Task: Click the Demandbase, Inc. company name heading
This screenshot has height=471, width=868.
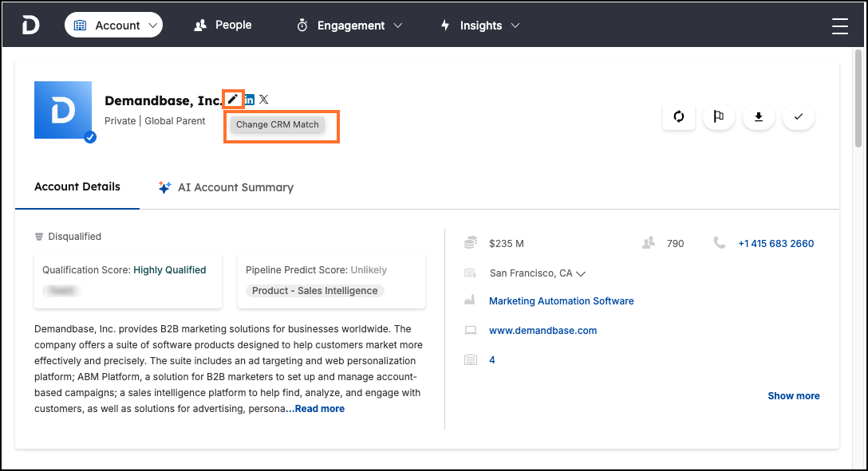Action: 164,100
